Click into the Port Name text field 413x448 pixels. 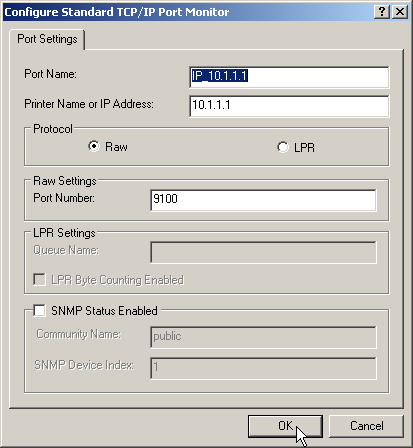[x=289, y=77]
